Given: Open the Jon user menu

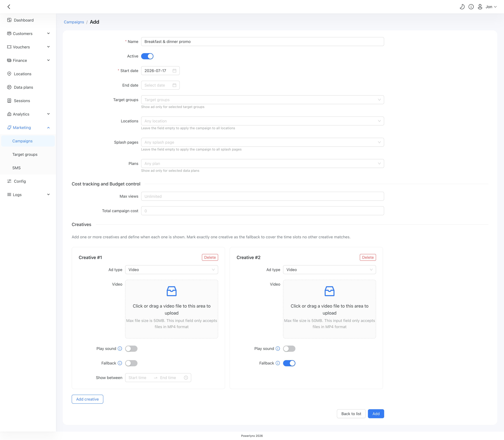Looking at the screenshot, I should 491,7.
